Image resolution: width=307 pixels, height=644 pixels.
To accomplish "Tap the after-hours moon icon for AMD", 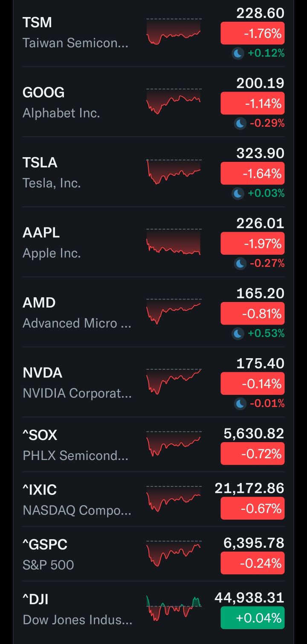I will 237,333.
